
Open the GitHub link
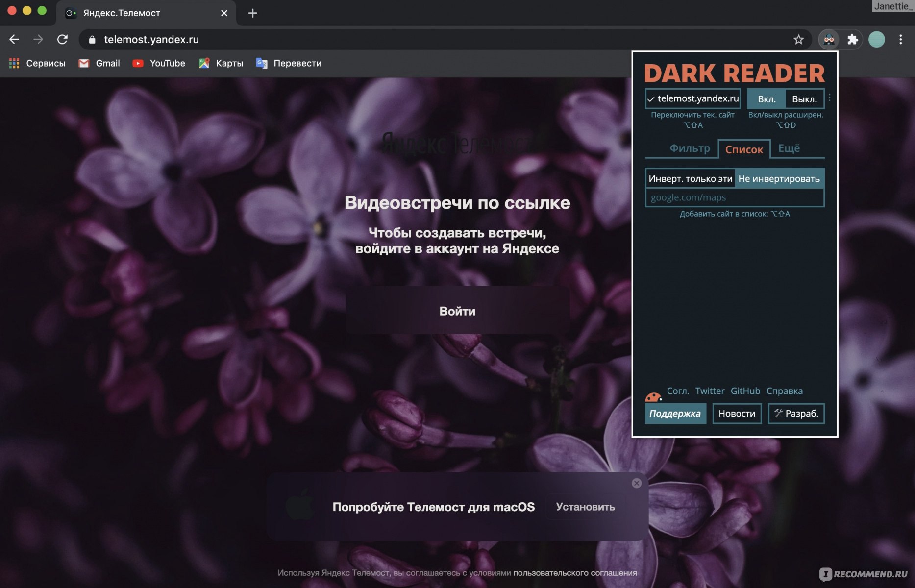(x=745, y=391)
